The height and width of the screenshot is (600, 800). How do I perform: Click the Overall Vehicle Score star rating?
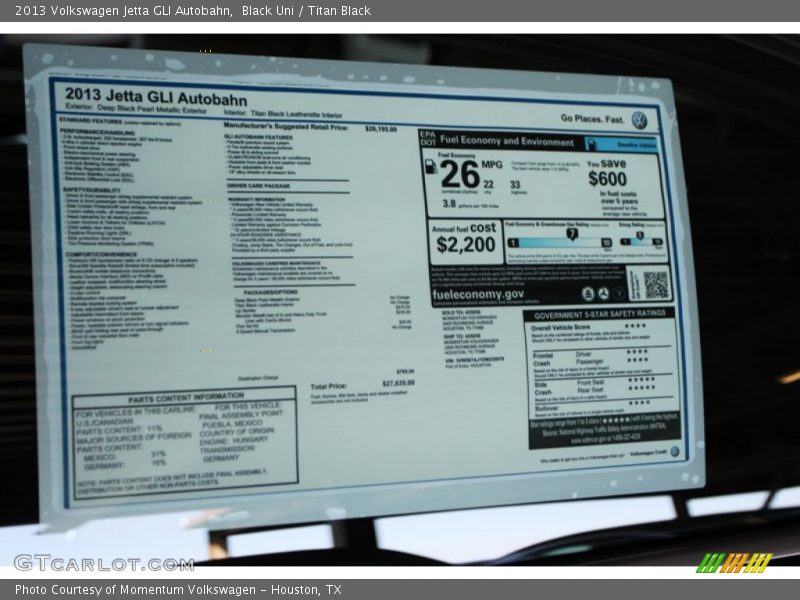(x=637, y=327)
